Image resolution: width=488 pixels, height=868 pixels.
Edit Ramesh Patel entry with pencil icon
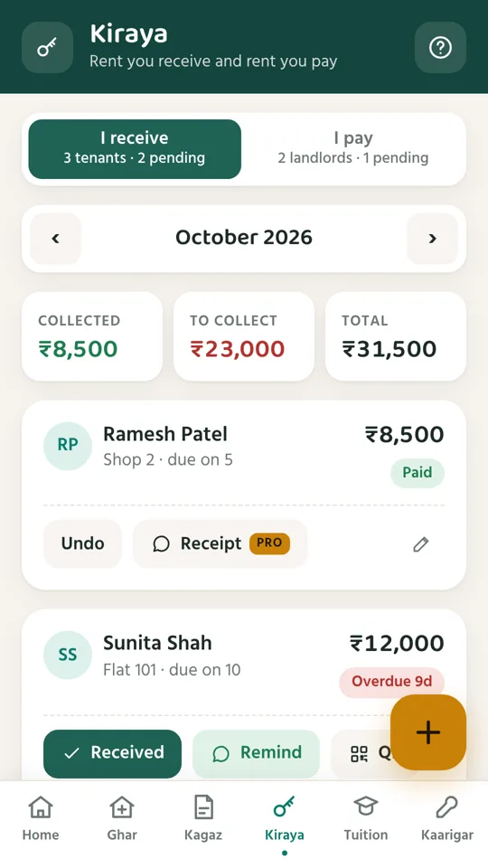420,544
